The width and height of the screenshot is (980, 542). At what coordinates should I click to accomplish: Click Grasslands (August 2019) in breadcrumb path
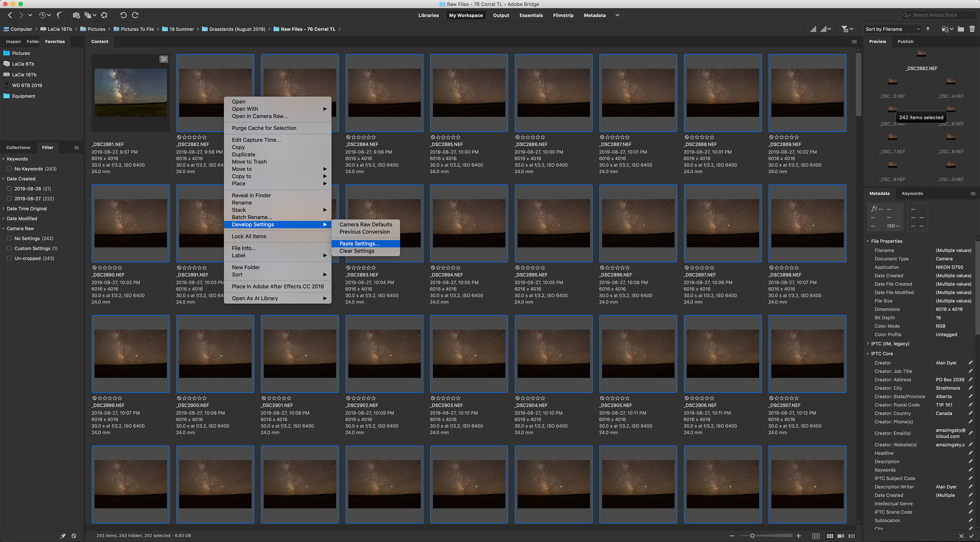pyautogui.click(x=237, y=29)
